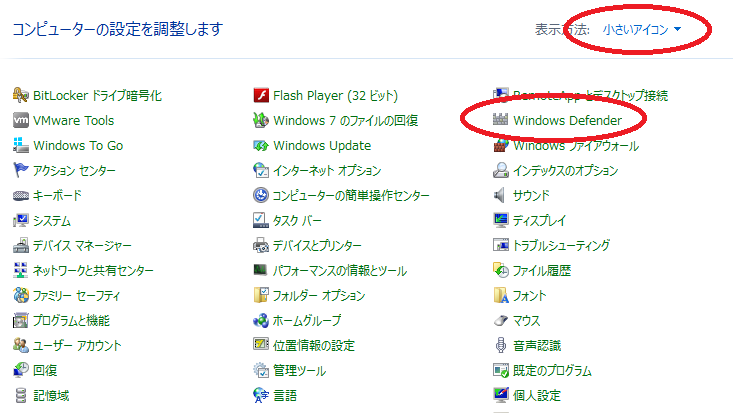Click the システム icon
Viewport: 733px width, 413px height.
(x=21, y=220)
